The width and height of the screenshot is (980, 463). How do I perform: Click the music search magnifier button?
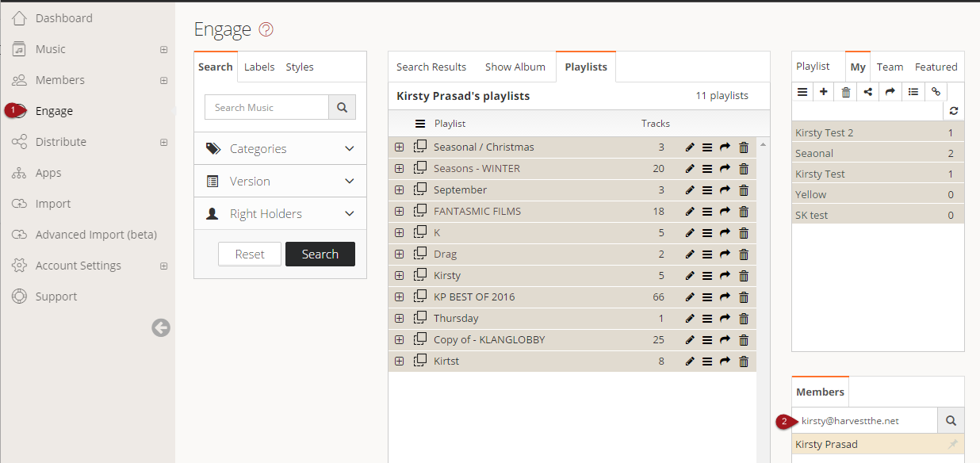pos(343,107)
